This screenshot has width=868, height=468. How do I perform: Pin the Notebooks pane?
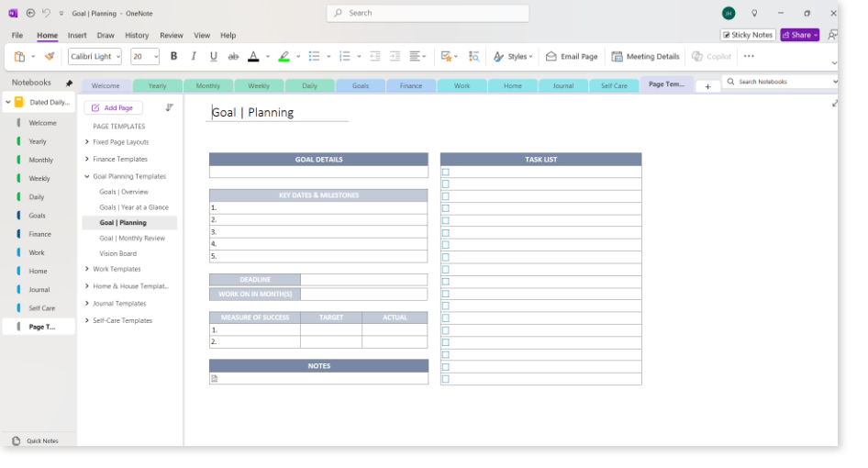click(x=69, y=84)
